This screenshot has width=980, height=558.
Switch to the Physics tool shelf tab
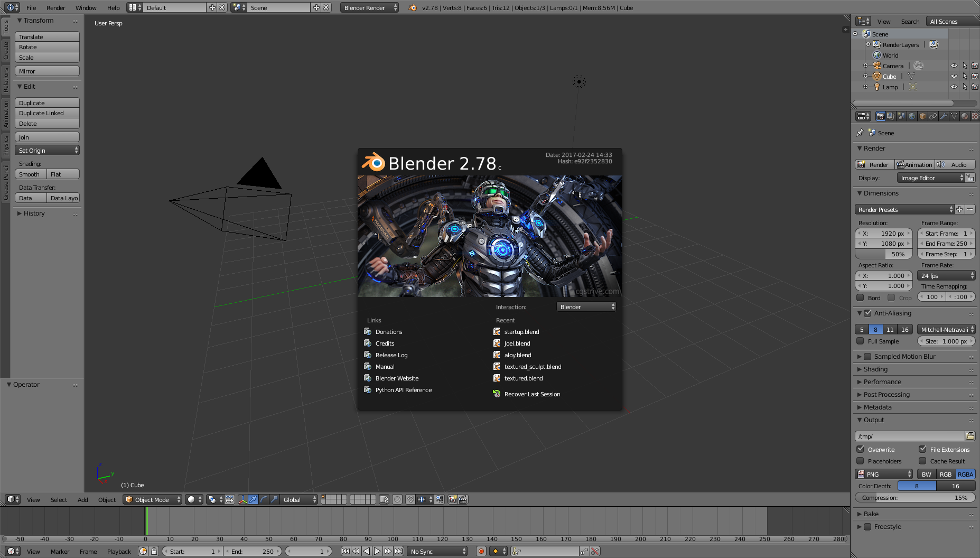(6, 145)
